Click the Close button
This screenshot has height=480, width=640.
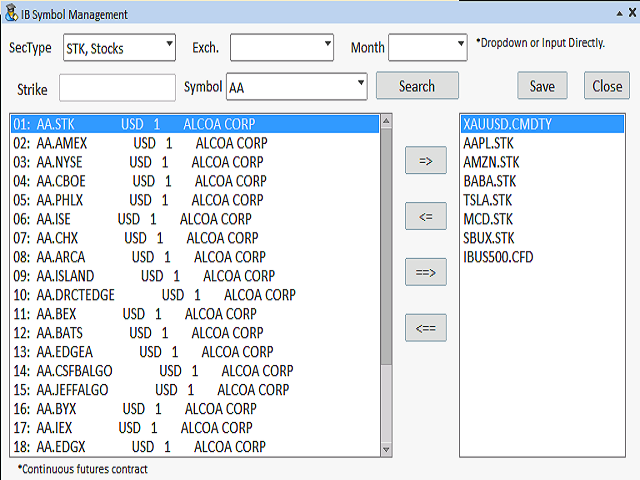point(607,86)
